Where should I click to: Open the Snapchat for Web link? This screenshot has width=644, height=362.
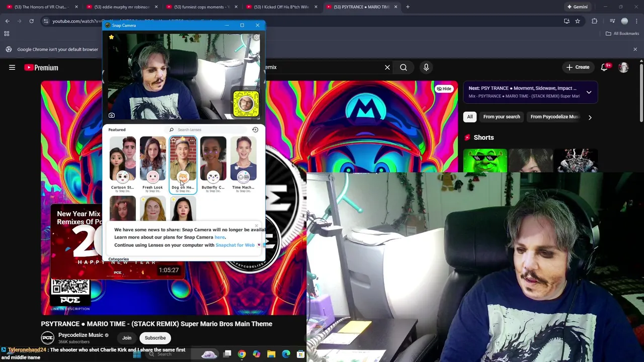(235, 245)
